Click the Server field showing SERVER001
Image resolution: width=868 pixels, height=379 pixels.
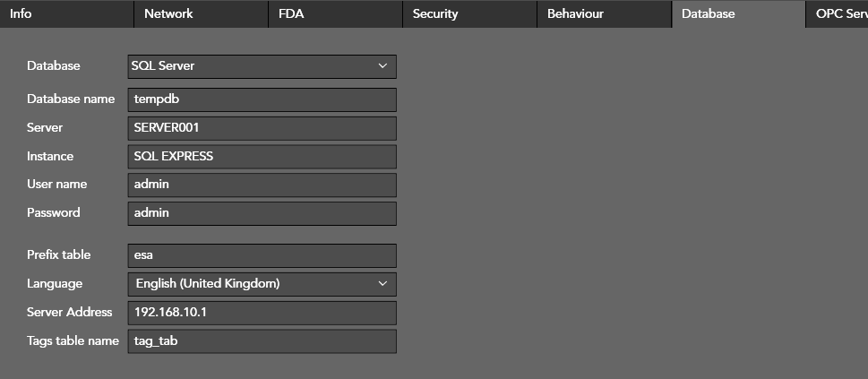(x=262, y=128)
